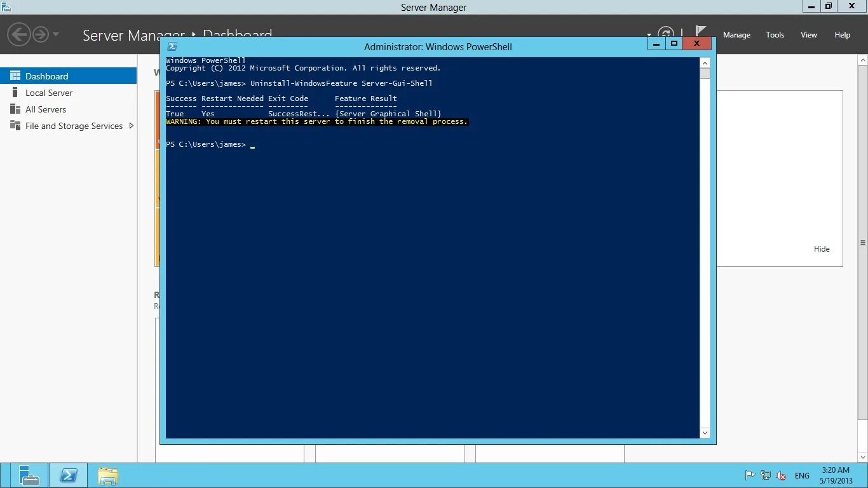Click the Uninstall-WindowsFeature command line
The width and height of the screenshot is (868, 488).
[x=299, y=83]
